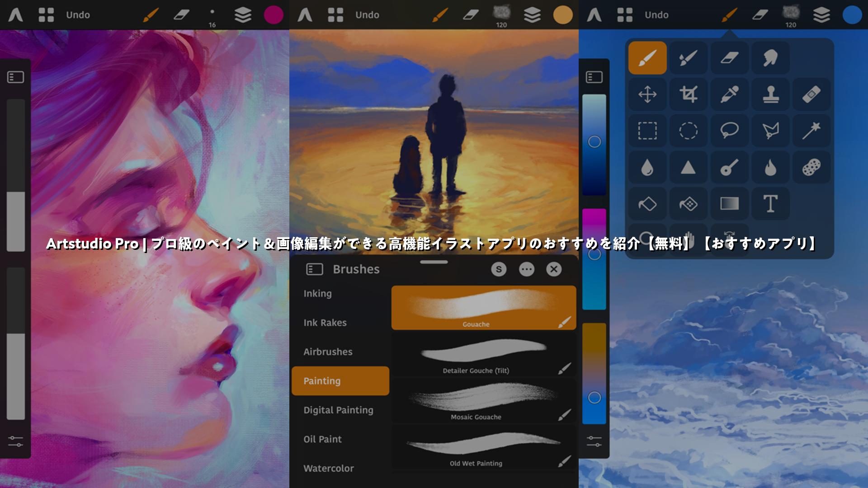Switch to Airbrushes category

pyautogui.click(x=328, y=352)
